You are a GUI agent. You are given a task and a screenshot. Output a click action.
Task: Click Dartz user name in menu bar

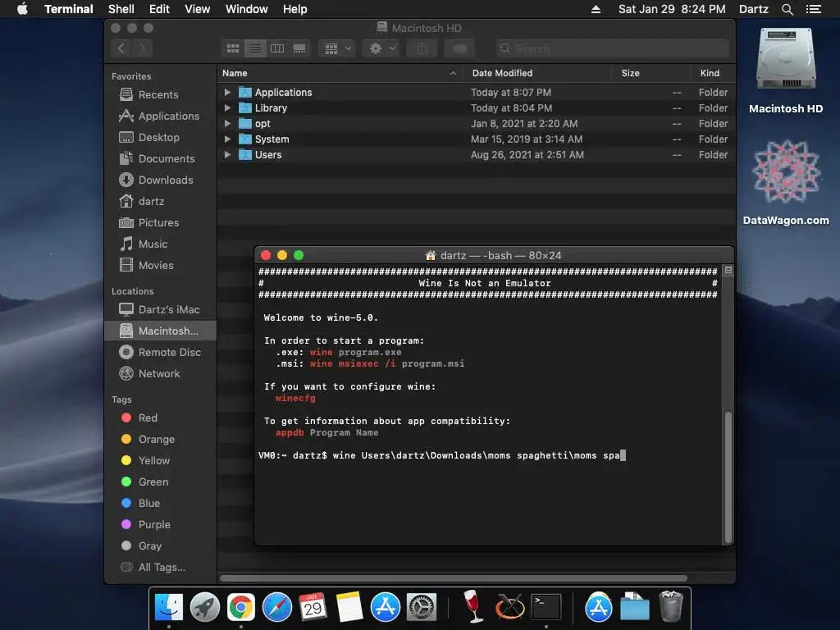(x=753, y=9)
